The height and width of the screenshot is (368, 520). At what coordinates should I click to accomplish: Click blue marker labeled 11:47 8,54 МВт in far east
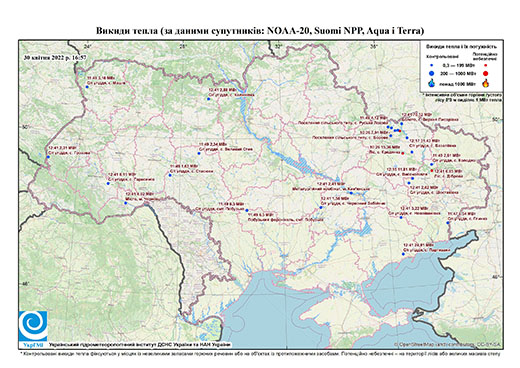[448, 222]
